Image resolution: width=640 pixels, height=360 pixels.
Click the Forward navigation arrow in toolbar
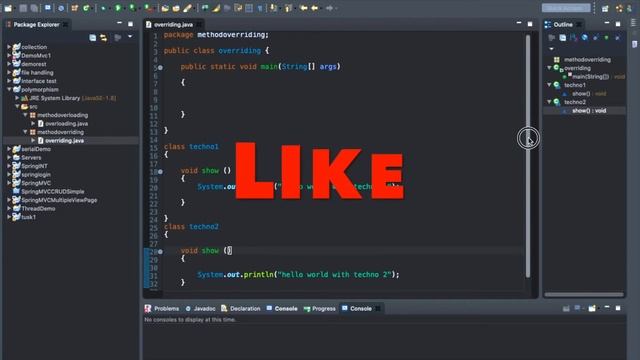(x=329, y=8)
